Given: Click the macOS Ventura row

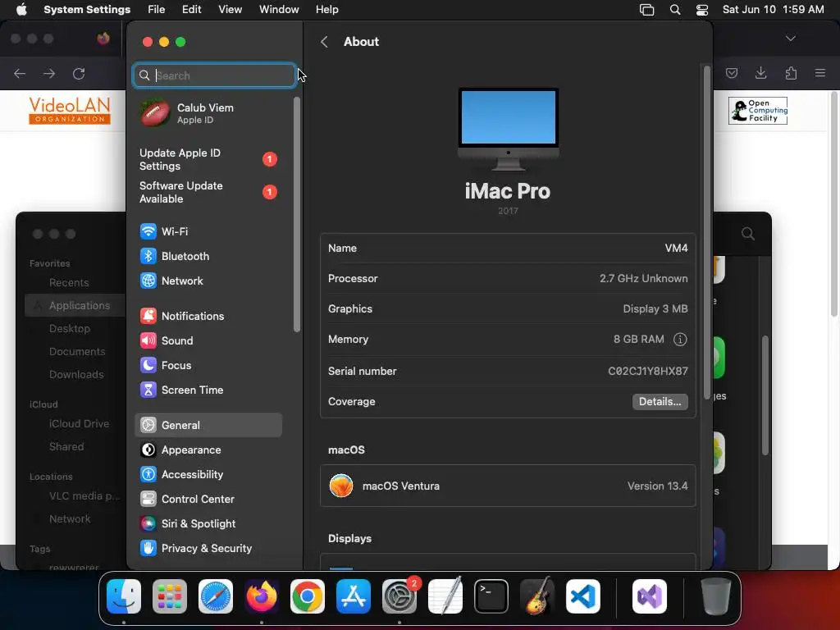Looking at the screenshot, I should 508,486.
